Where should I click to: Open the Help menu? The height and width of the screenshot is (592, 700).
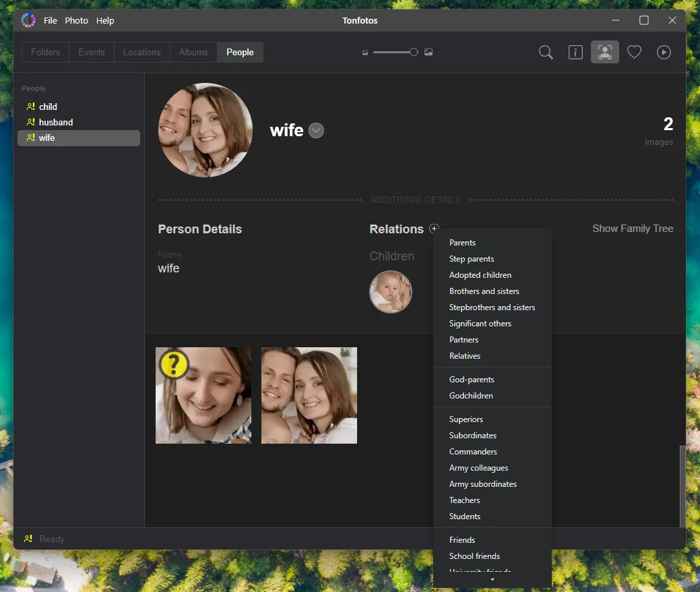point(105,20)
